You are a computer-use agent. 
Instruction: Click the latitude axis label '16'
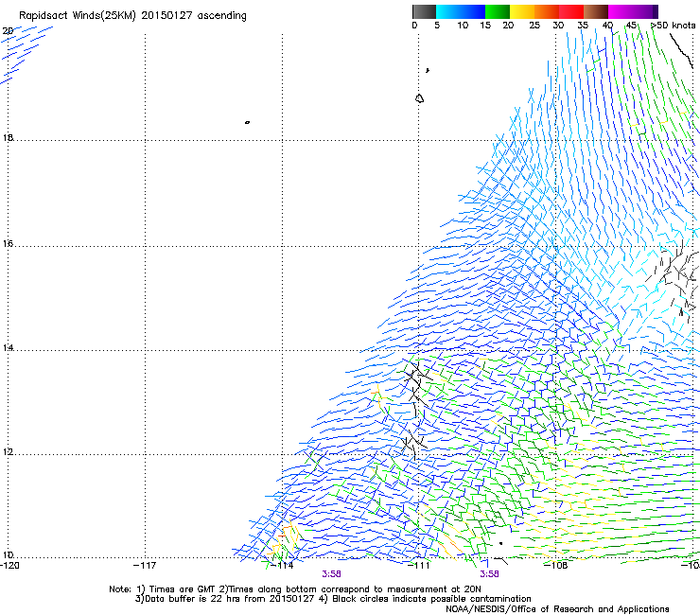tap(8, 243)
